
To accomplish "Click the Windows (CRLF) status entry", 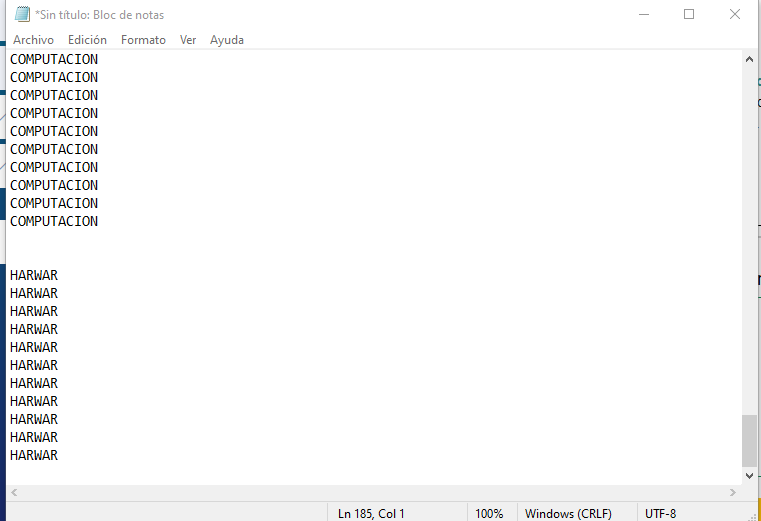I will [568, 513].
